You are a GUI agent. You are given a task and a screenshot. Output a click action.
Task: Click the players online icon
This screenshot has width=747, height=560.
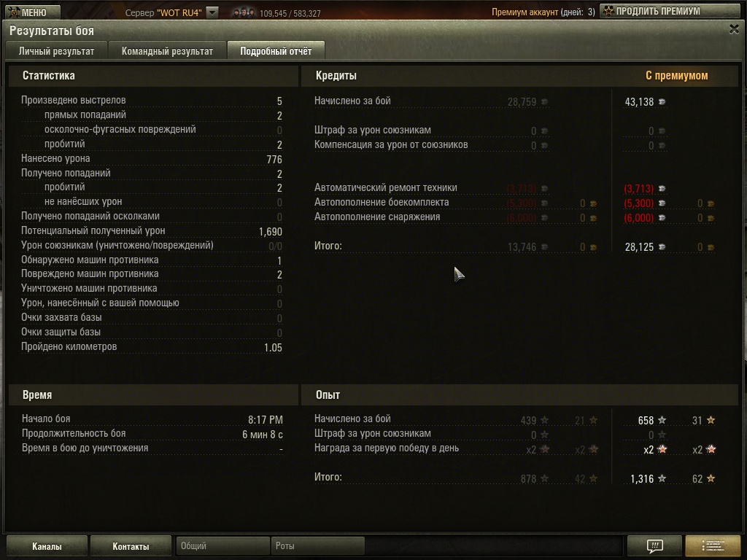[x=244, y=12]
